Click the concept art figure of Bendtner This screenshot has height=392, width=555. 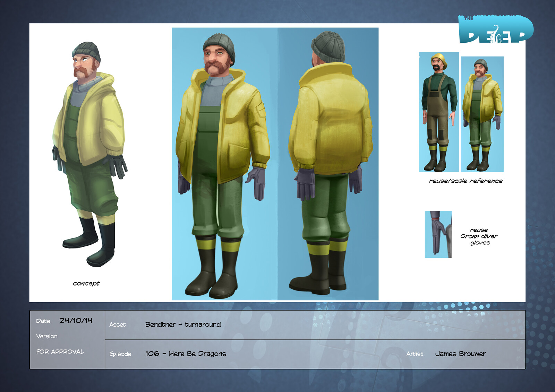[x=90, y=154]
